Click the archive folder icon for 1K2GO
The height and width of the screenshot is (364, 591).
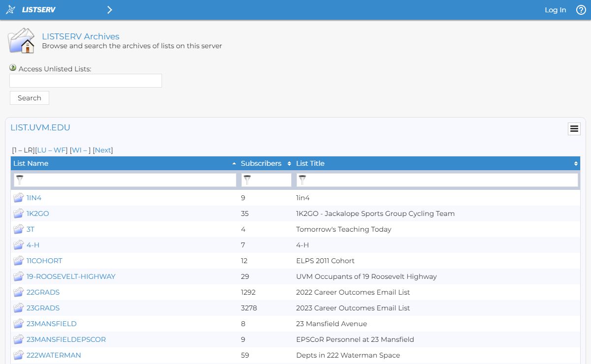[x=19, y=213]
